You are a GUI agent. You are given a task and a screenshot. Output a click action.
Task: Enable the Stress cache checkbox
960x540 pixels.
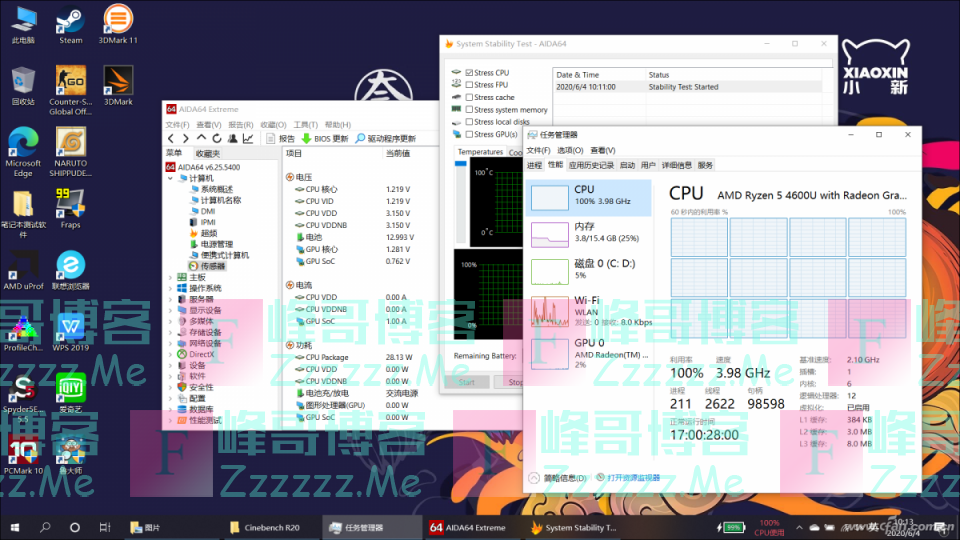[469, 97]
